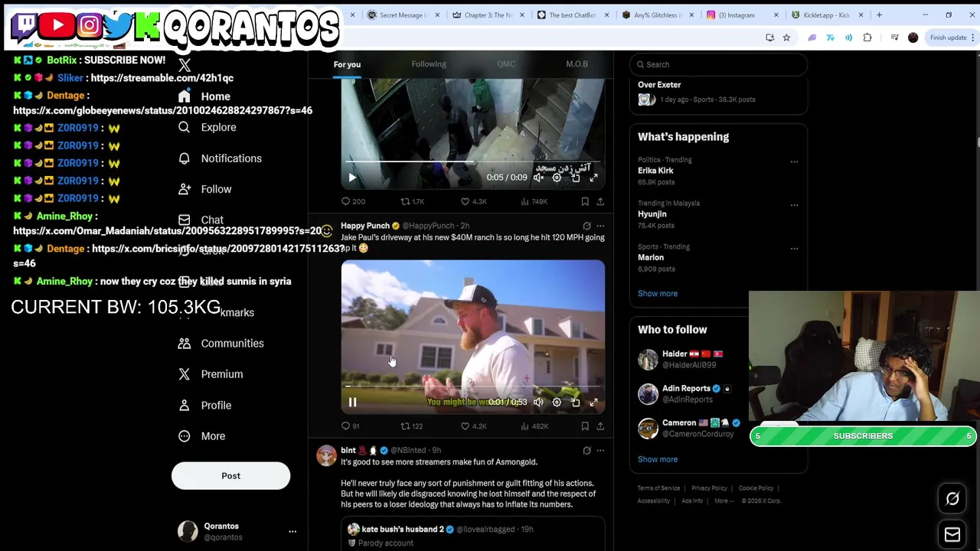The height and width of the screenshot is (551, 980).
Task: Open floating Messages envelope button
Action: pyautogui.click(x=952, y=535)
